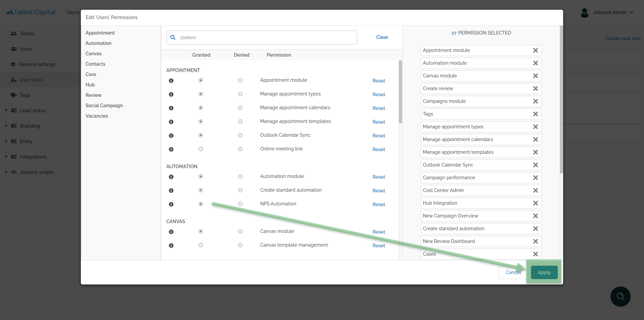Remove Cost Center Admin permission
This screenshot has width=644, height=320.
(x=535, y=190)
